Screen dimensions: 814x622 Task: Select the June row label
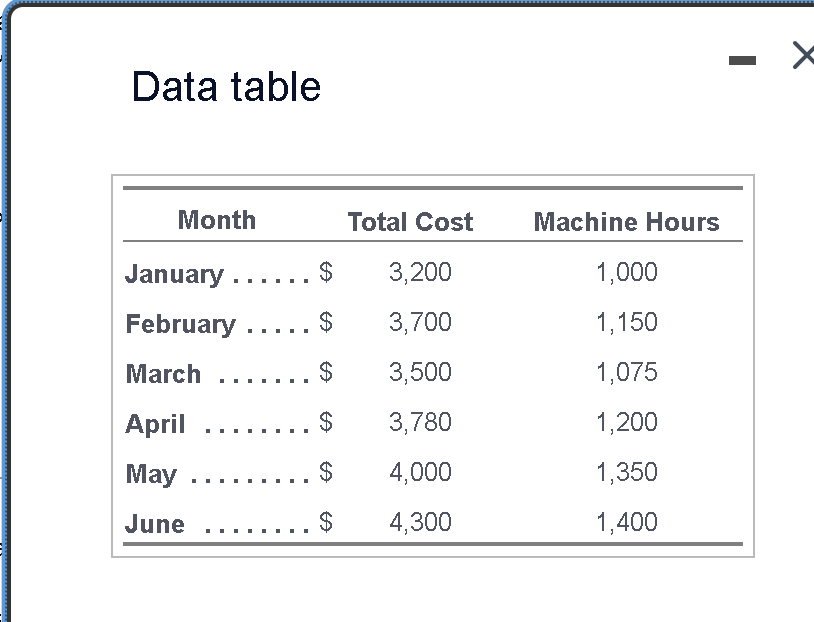click(155, 524)
